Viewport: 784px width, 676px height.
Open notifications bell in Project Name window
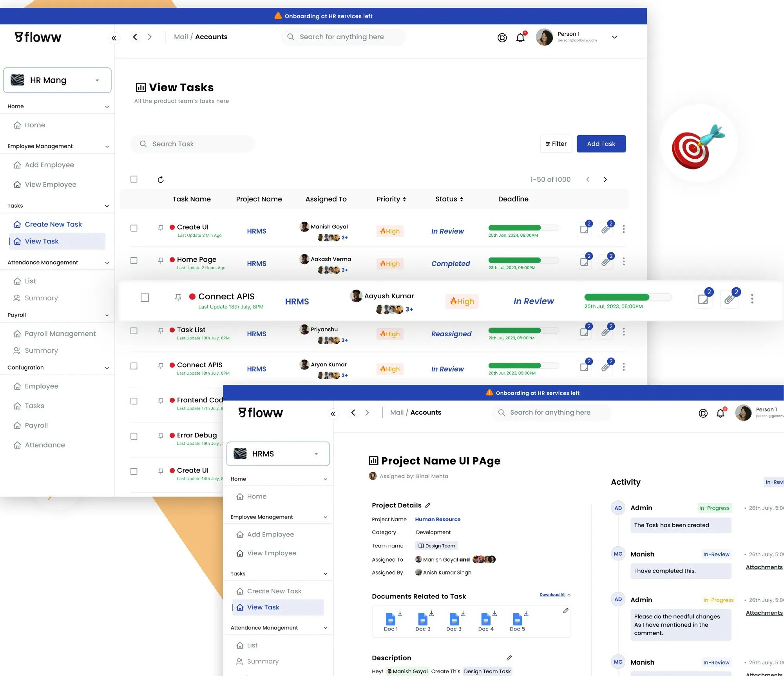[721, 413]
